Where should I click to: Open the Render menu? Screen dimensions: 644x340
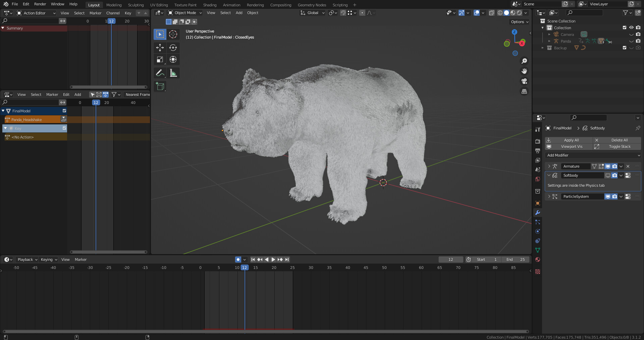pyautogui.click(x=40, y=4)
